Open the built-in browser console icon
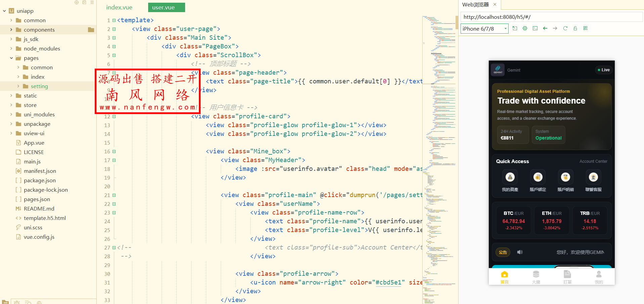The image size is (644, 304). coord(535,28)
